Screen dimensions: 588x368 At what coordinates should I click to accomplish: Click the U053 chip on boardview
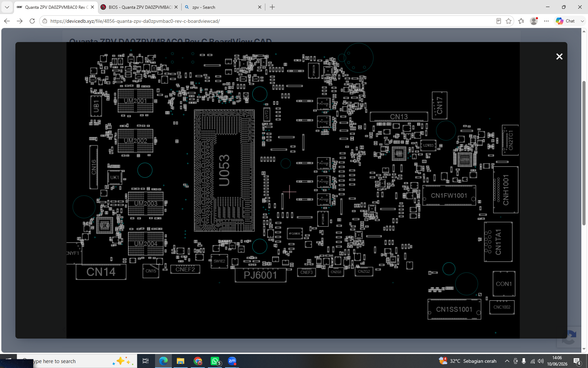224,170
